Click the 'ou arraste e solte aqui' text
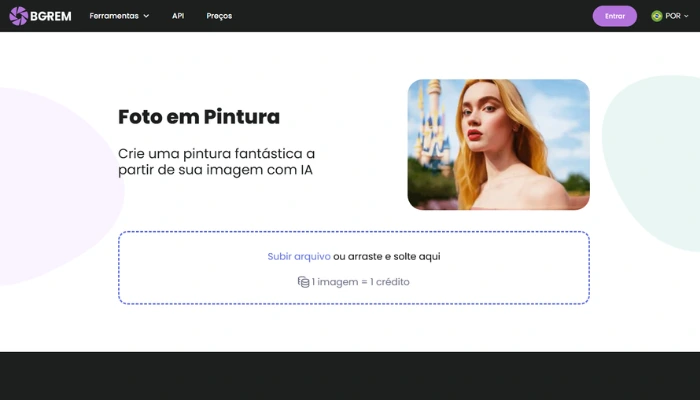Screen dimensions: 700x400 tap(387, 256)
